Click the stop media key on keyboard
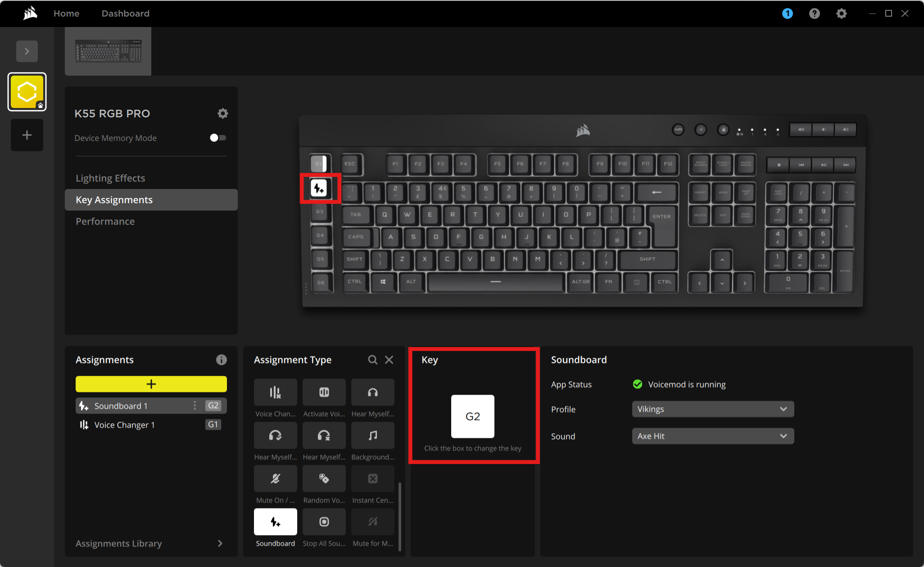 [779, 165]
